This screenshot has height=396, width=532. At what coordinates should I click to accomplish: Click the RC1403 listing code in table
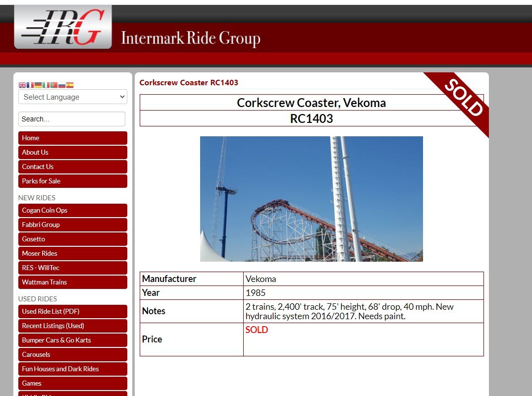(x=312, y=118)
